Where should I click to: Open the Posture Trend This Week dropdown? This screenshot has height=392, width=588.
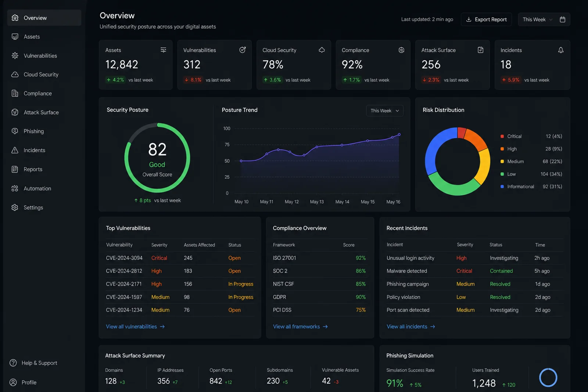(385, 111)
